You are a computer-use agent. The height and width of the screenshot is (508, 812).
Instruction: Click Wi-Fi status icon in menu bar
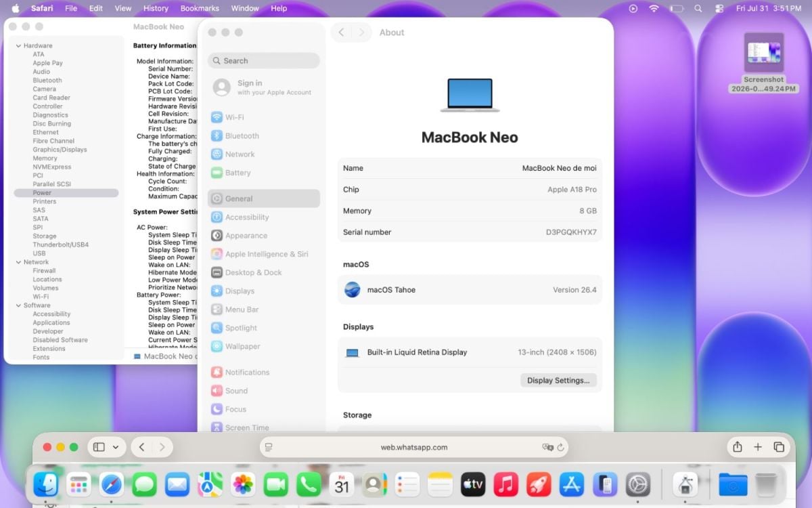point(653,9)
